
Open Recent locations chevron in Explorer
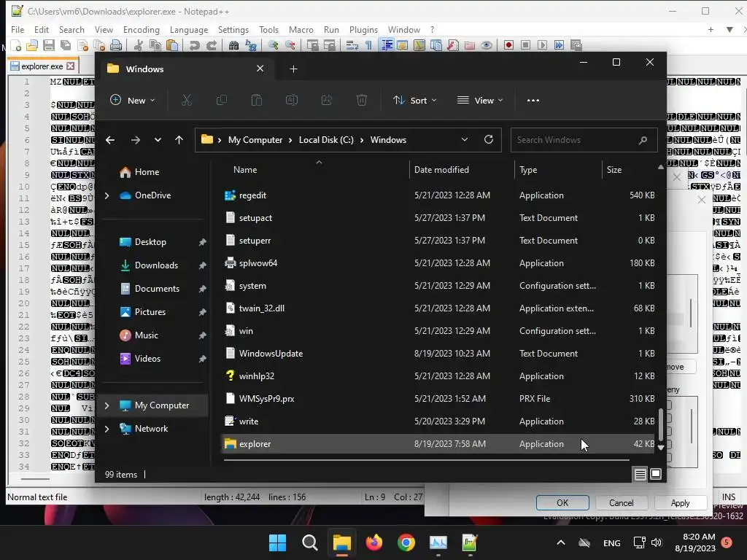pos(158,140)
